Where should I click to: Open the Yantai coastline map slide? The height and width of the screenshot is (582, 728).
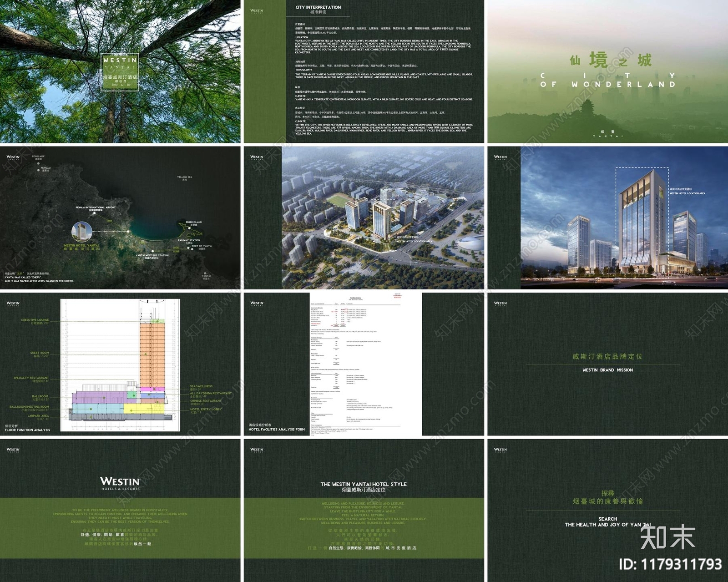click(120, 218)
